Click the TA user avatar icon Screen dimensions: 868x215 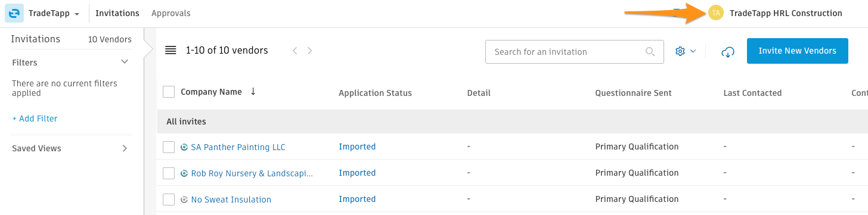click(716, 13)
